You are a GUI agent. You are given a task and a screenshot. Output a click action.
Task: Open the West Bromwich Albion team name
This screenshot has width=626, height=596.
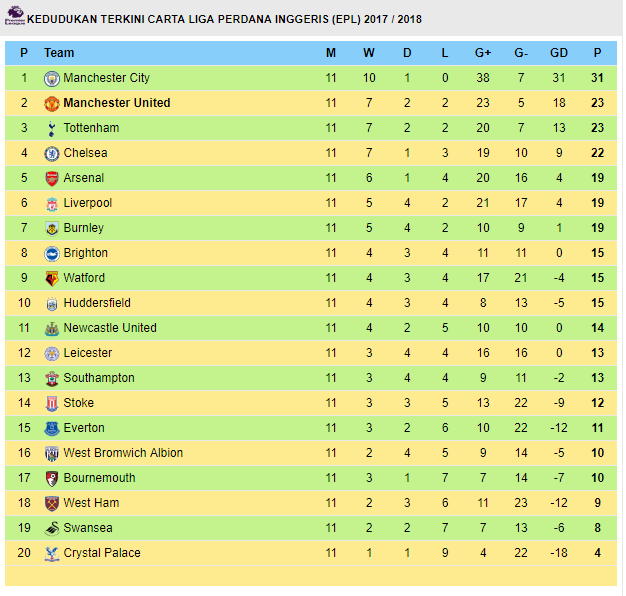point(123,453)
